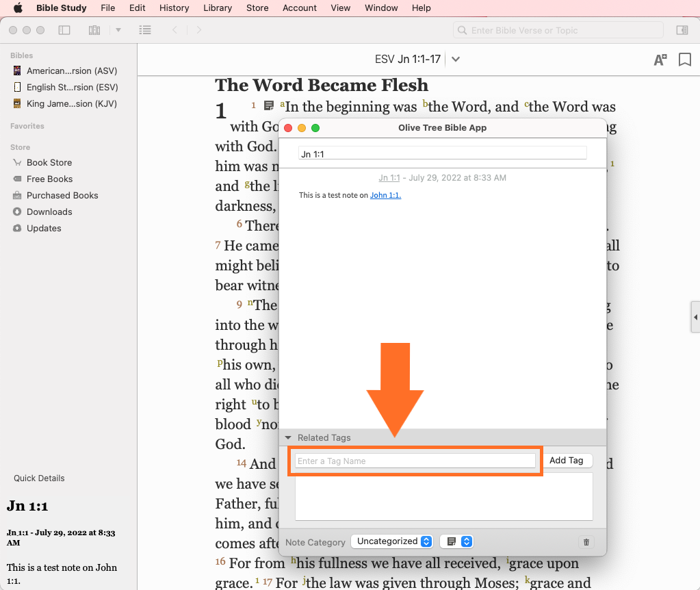700x590 pixels.
Task: Click the Enter a Tag Name field
Action: [415, 461]
